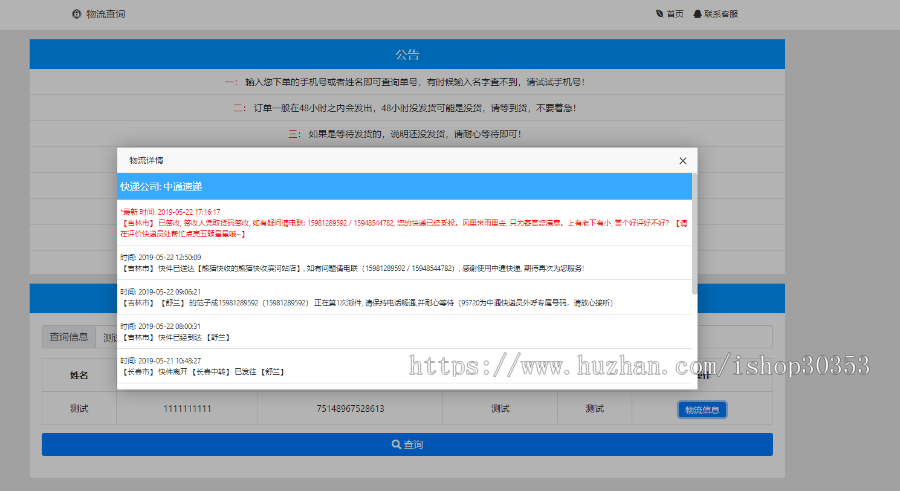This screenshot has height=491, width=900.
Task: Close the 物流详情 dialog
Action: (x=682, y=161)
